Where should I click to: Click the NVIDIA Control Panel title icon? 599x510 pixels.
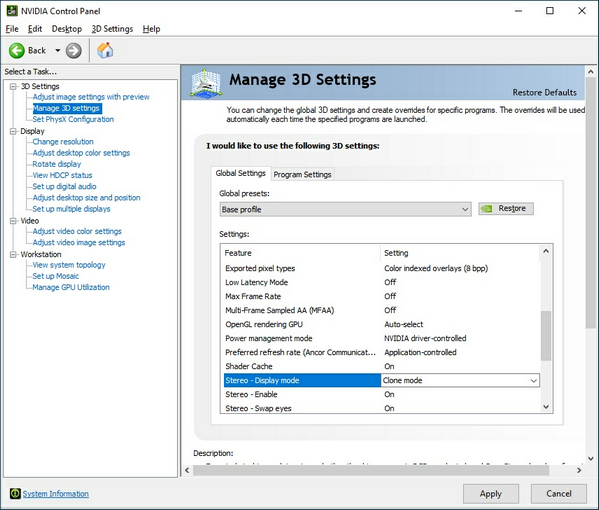[12, 11]
